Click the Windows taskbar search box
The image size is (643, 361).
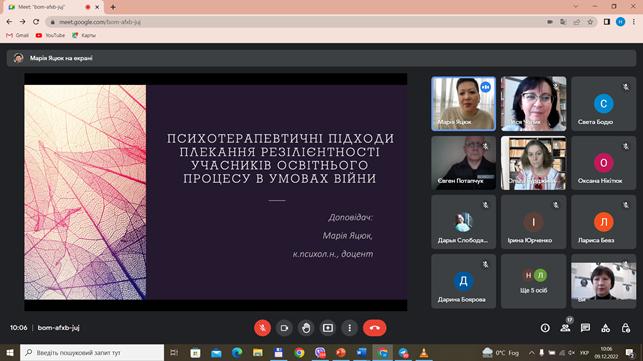pyautogui.click(x=92, y=352)
